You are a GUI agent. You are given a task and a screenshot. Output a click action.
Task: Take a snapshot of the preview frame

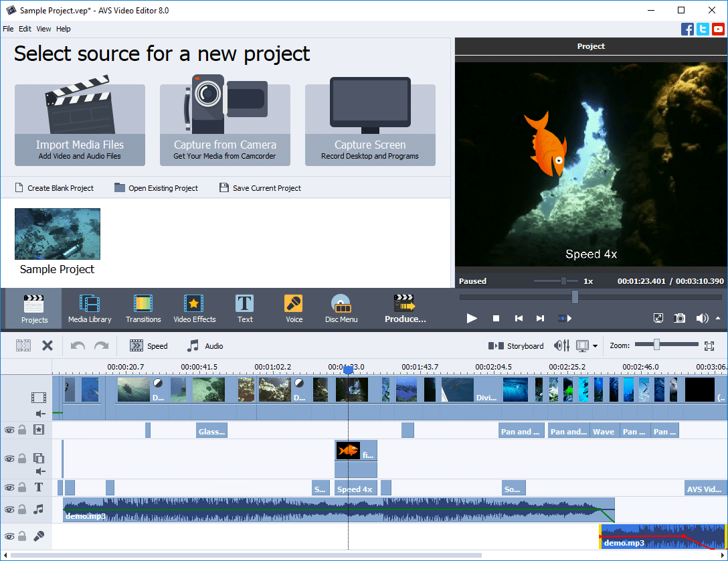[679, 318]
